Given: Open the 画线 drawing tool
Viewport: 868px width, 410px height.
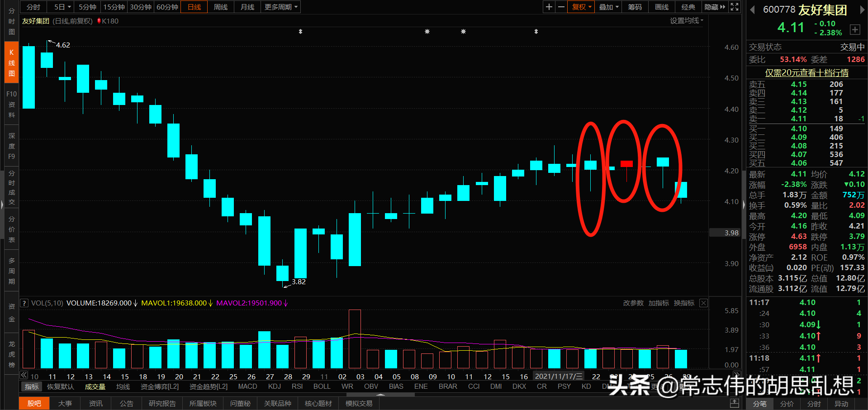Looking at the screenshot, I should tap(661, 7).
